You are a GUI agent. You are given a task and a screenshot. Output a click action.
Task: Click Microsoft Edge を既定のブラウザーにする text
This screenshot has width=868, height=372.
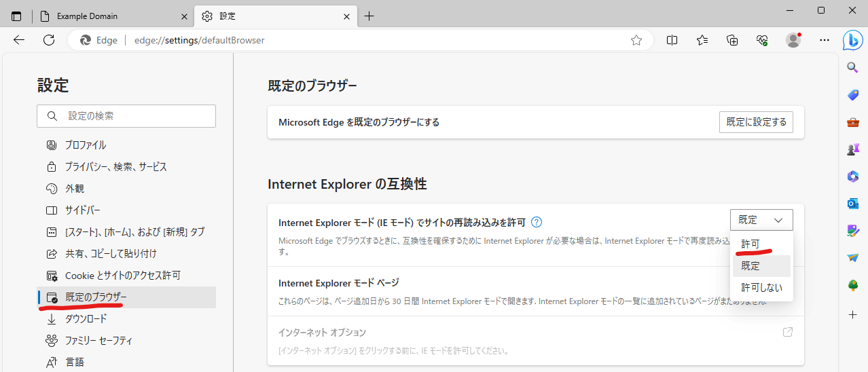[x=359, y=122]
